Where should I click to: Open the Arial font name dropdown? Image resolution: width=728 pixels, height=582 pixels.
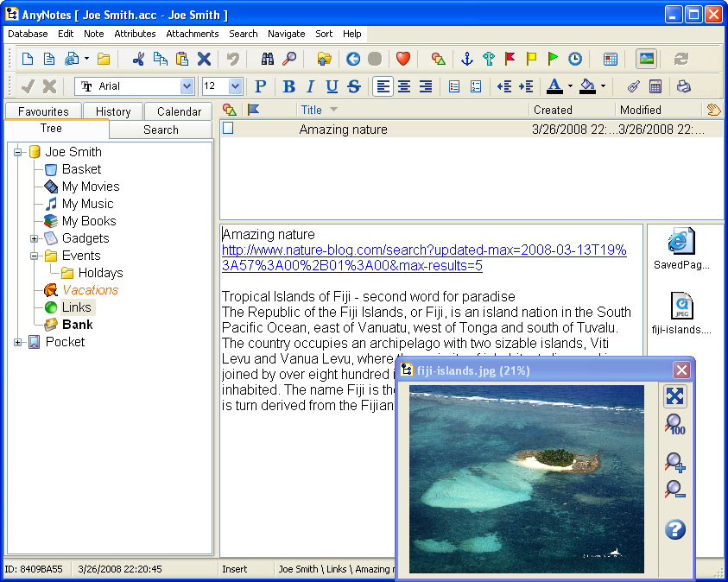tap(187, 86)
